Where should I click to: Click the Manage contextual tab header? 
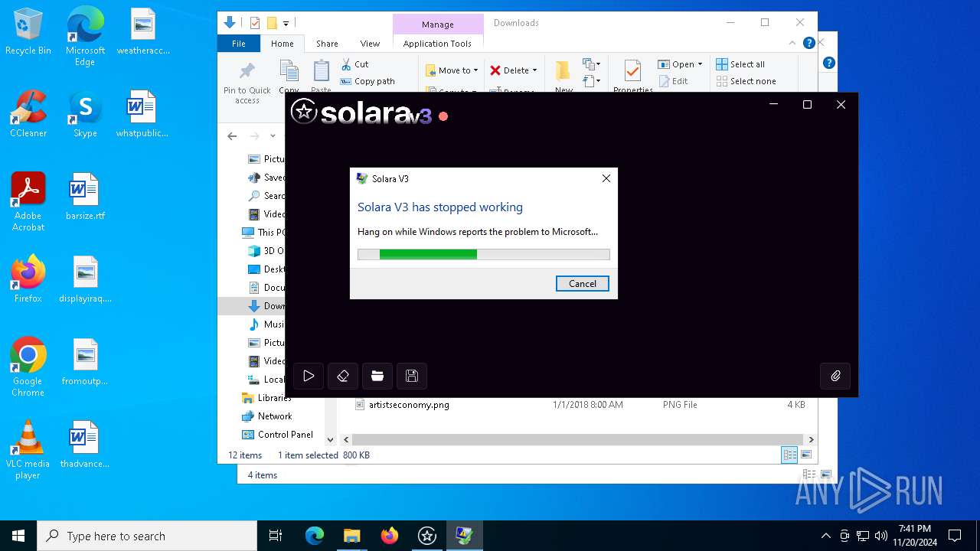click(x=438, y=24)
